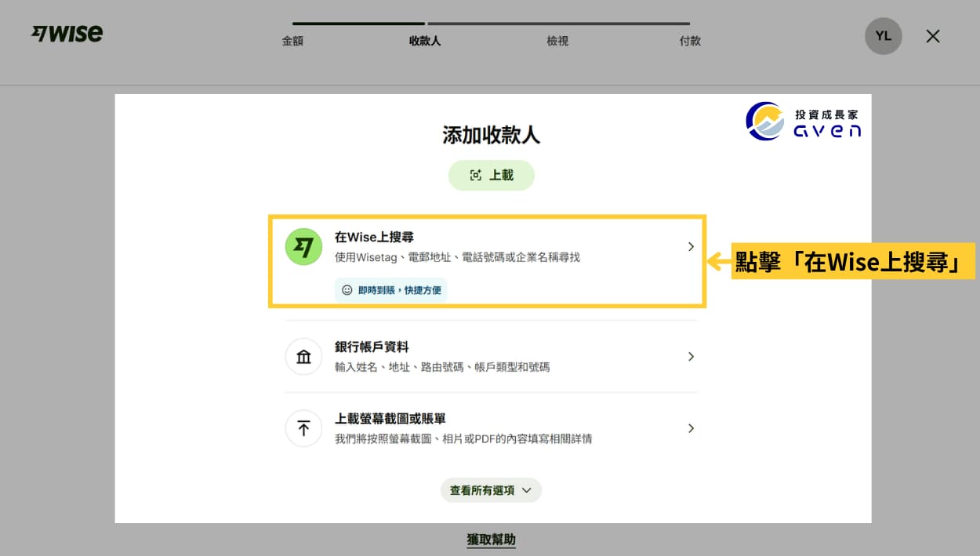
Task: Open the YL profile avatar
Action: [x=884, y=36]
